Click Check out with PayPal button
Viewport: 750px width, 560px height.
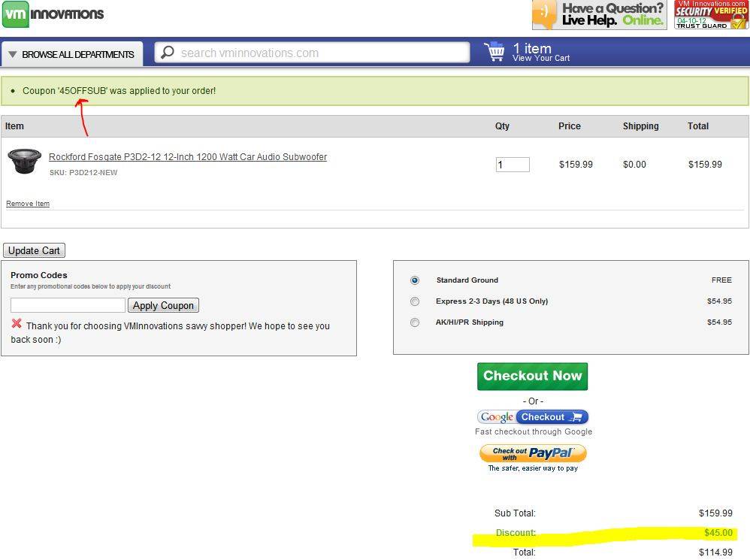(533, 453)
